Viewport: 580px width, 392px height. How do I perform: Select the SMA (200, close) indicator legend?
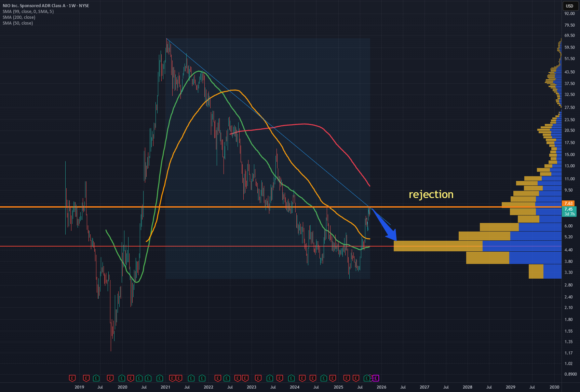point(19,17)
